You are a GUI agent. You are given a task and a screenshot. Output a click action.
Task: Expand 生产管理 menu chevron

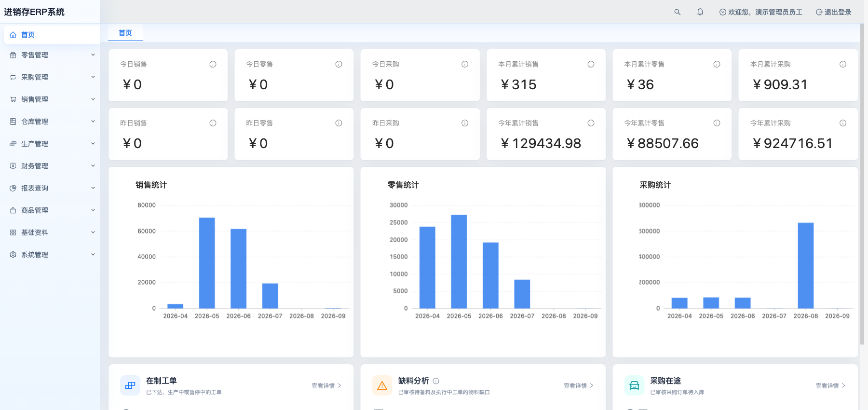tap(93, 144)
